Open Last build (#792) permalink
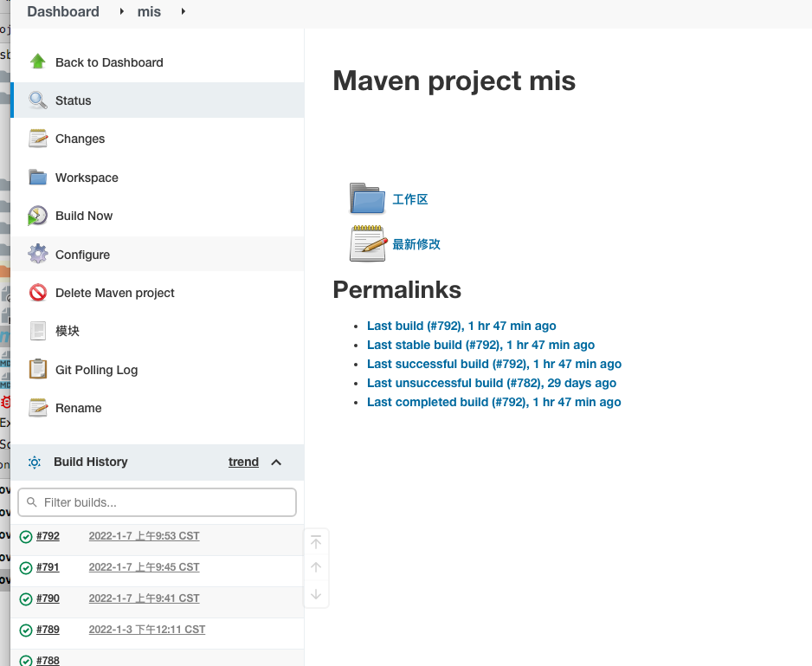Image resolution: width=812 pixels, height=666 pixels. click(461, 326)
